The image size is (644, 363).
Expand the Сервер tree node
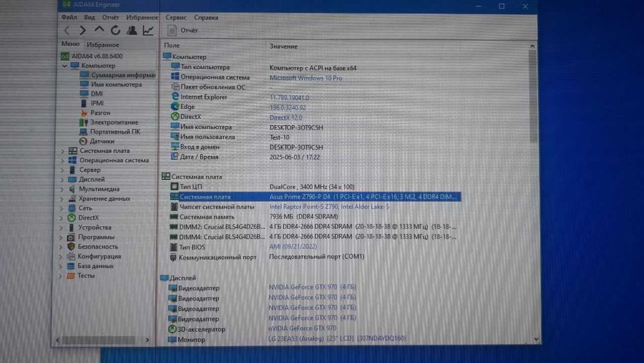[x=62, y=170]
